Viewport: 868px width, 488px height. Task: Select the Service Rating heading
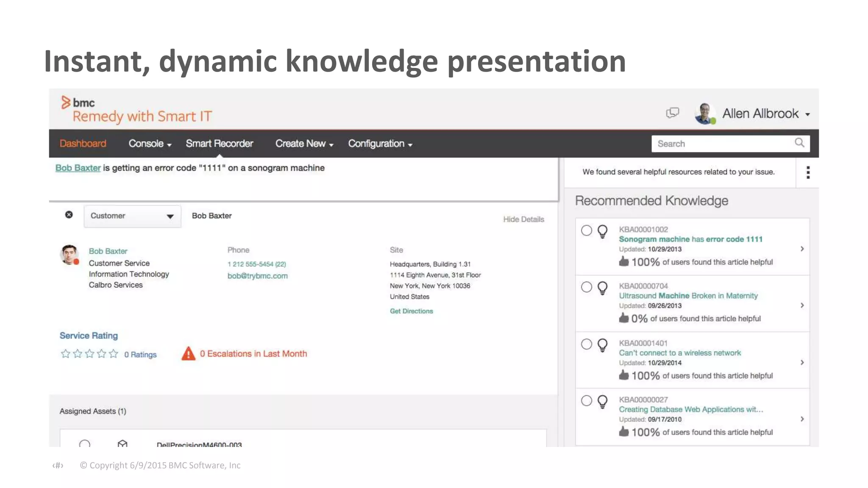click(x=89, y=335)
